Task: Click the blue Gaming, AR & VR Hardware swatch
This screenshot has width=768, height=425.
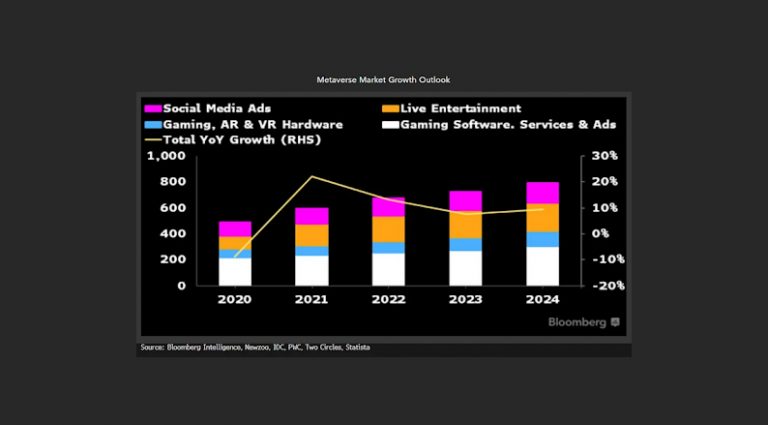Action: [x=152, y=124]
